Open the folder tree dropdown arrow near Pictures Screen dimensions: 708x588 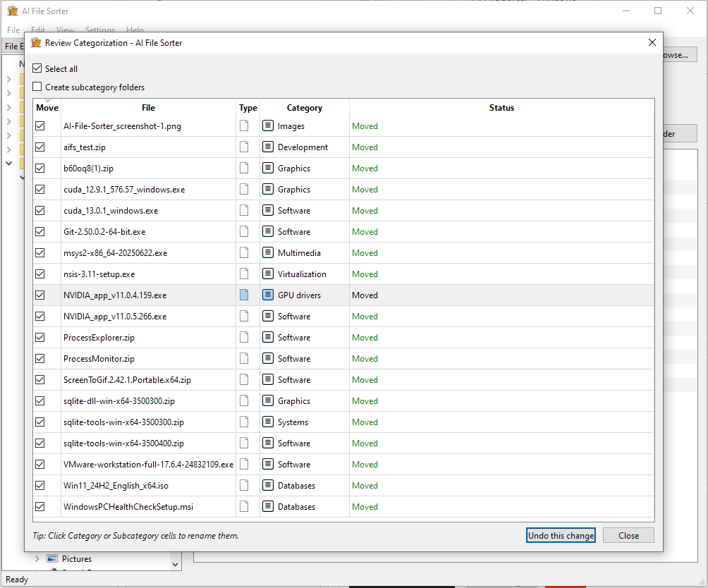[175, 565]
